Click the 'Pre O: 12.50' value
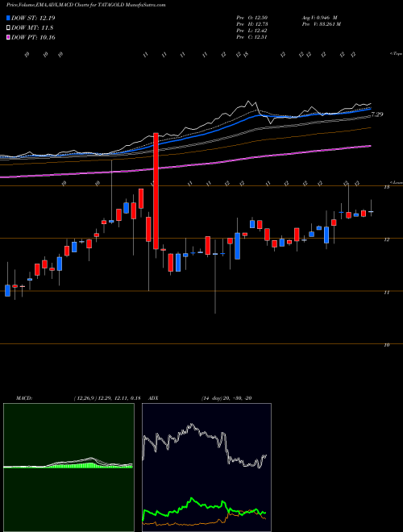The width and height of the screenshot is (403, 532). (252, 18)
